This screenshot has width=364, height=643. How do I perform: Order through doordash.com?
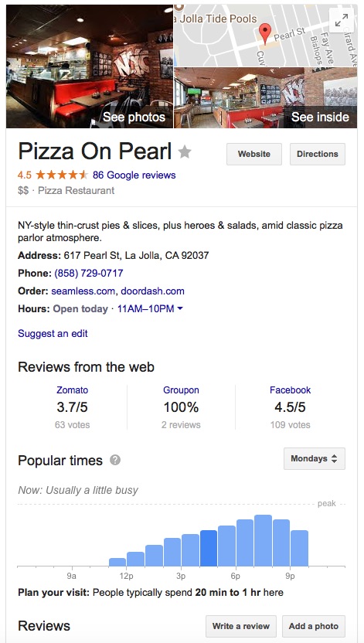tap(152, 291)
